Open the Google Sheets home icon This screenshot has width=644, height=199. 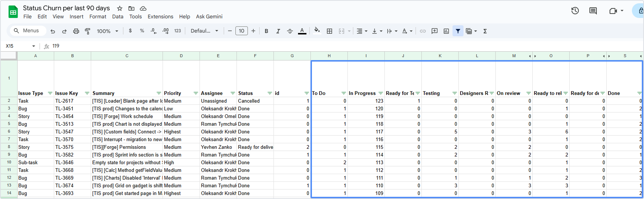tap(13, 12)
